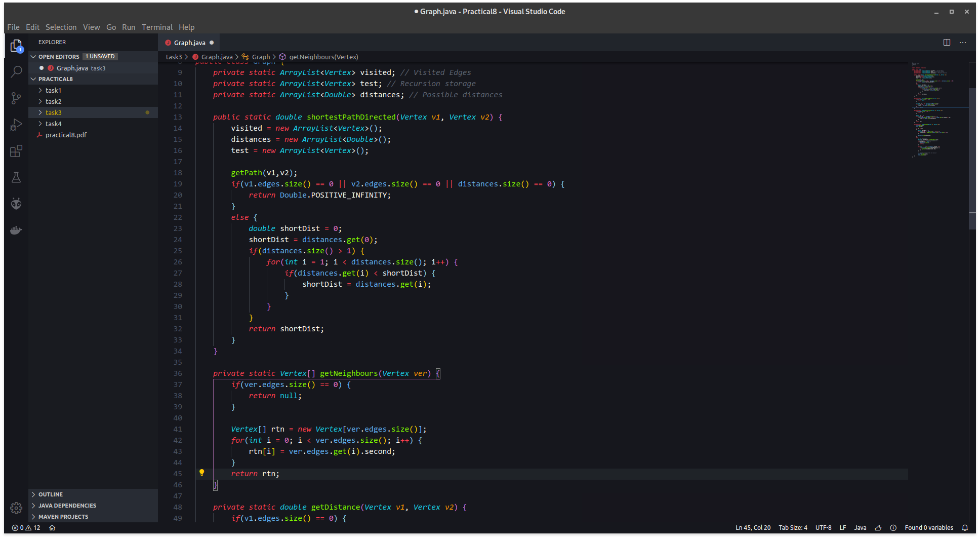Open the Run and Debug panel
The image size is (980, 539).
tap(17, 125)
